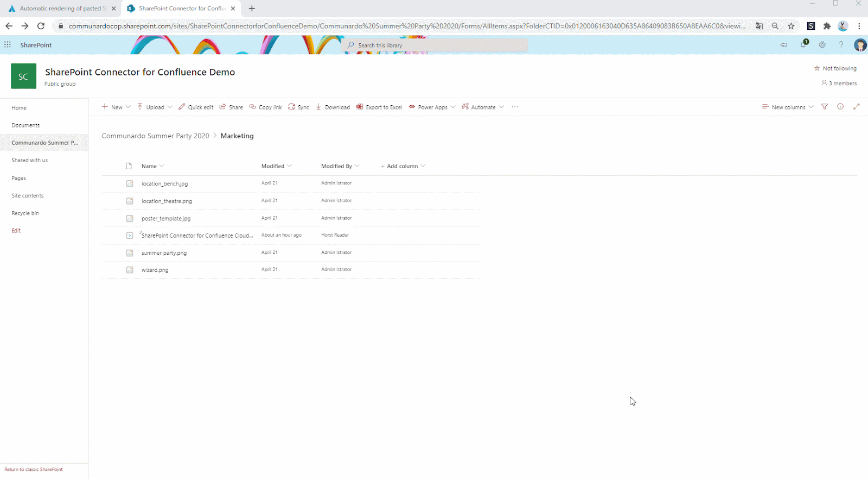The width and height of the screenshot is (868, 479).
Task: Click Export to Excel button
Action: click(379, 107)
